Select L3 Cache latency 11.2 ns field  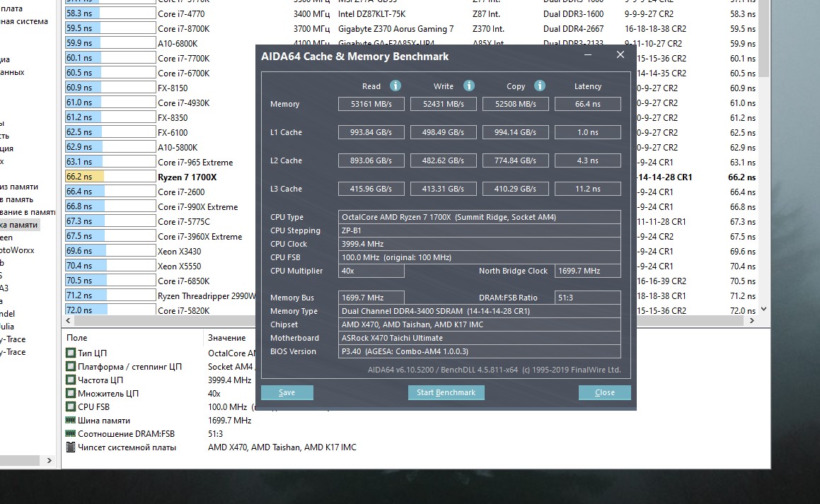[588, 189]
